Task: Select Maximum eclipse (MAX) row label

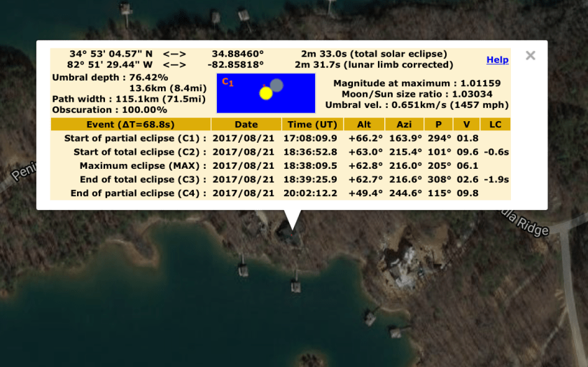Action: pos(143,166)
